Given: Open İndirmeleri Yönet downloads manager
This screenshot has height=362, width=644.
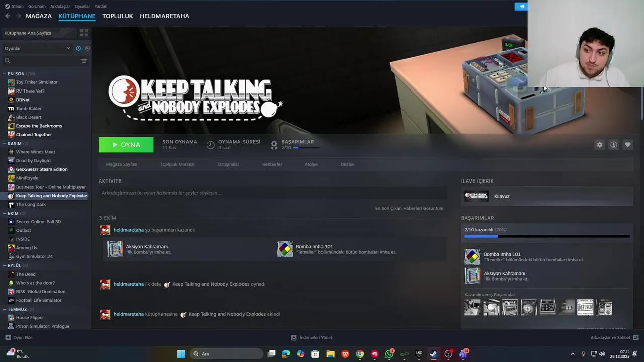Looking at the screenshot, I should point(311,338).
